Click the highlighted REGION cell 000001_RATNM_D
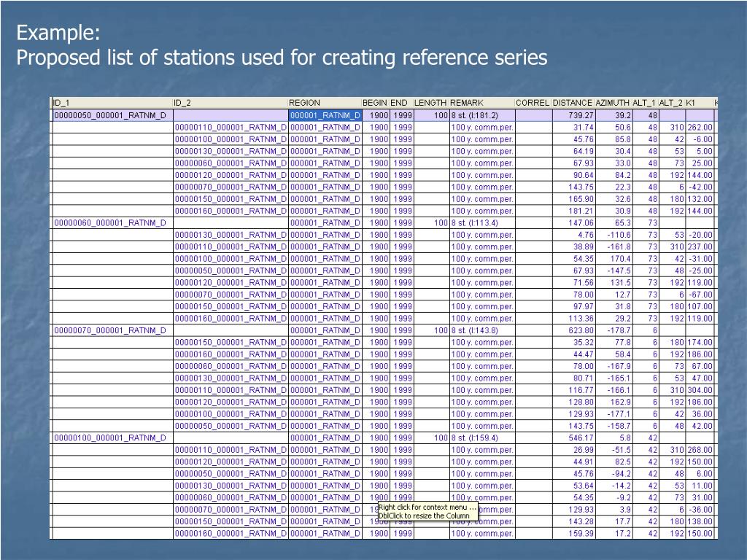The image size is (747, 560). tap(325, 115)
